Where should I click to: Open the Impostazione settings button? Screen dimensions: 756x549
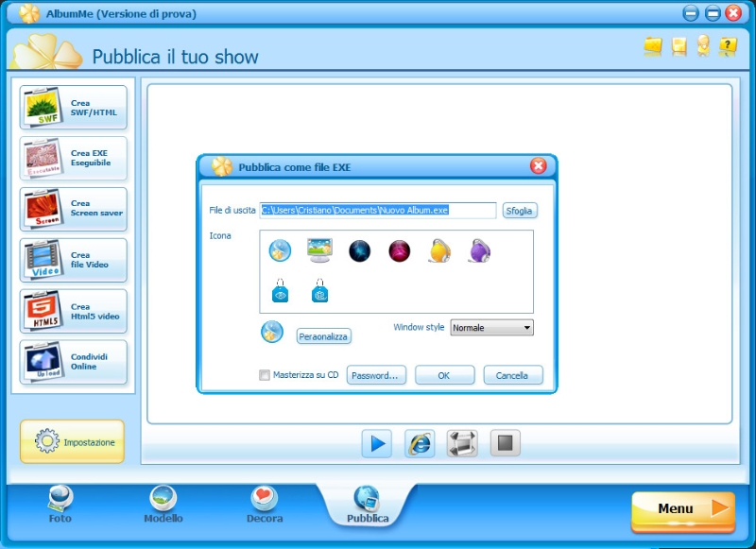pyautogui.click(x=73, y=441)
